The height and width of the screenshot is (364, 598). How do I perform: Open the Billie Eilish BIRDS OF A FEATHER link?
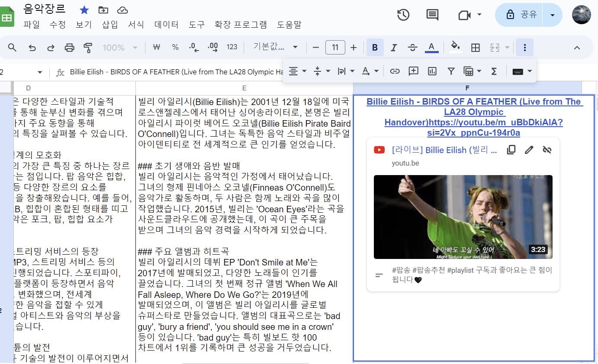474,117
